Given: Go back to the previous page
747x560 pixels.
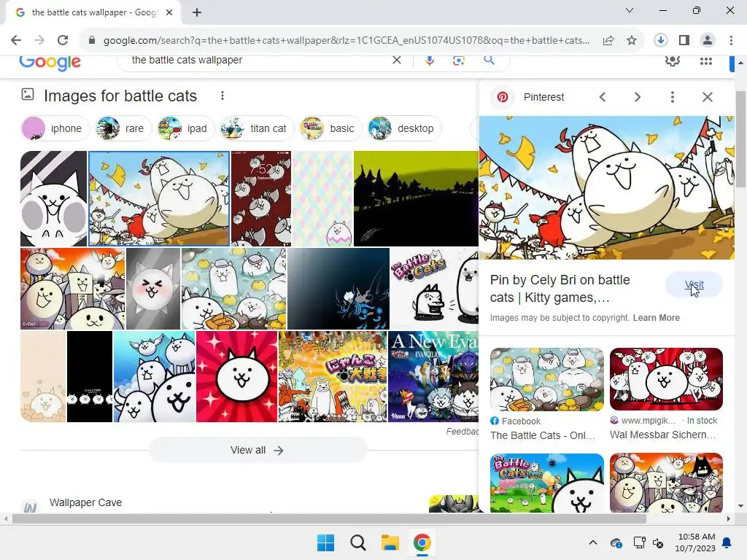Looking at the screenshot, I should coord(16,41).
